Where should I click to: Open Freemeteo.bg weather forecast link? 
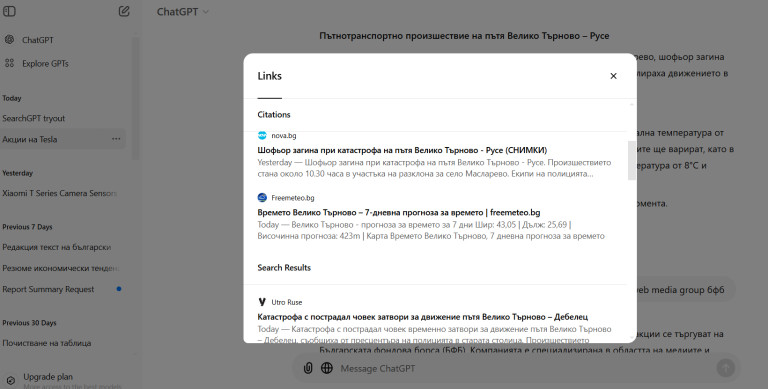click(399, 212)
